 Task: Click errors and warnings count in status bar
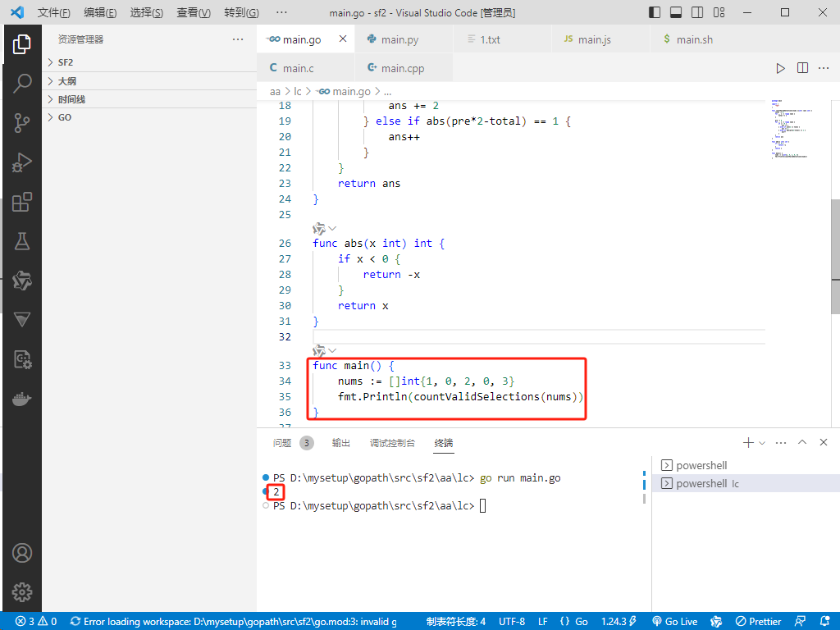pos(36,622)
